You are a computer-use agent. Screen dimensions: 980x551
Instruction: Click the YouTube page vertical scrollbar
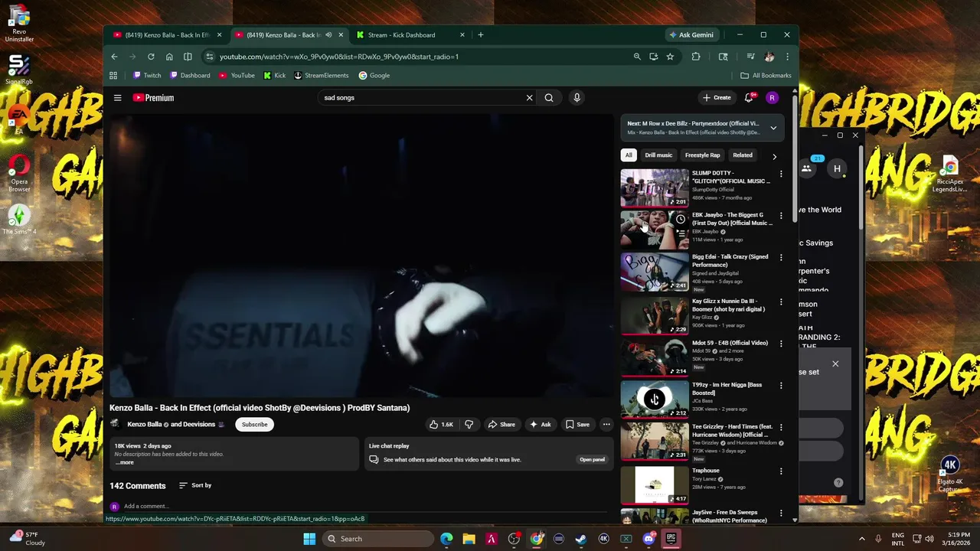click(x=795, y=161)
